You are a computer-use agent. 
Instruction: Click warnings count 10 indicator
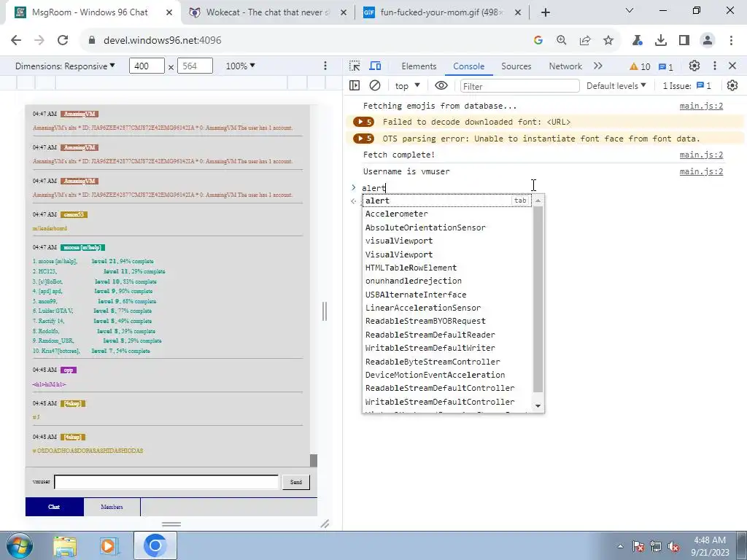640,66
